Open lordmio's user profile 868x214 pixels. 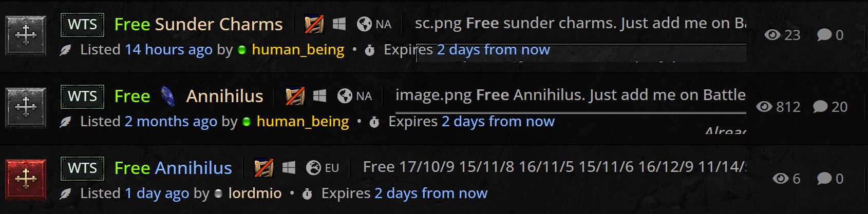tap(255, 193)
